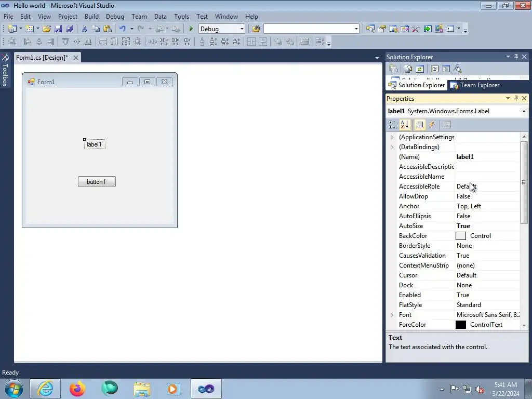Click Solution Explorer's Properties icon
532x399 pixels.
pyautogui.click(x=393, y=69)
